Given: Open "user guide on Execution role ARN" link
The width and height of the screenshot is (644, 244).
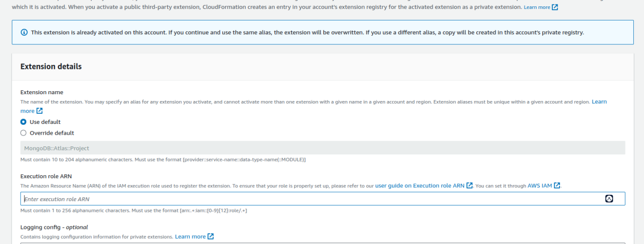Looking at the screenshot, I should (x=420, y=185).
